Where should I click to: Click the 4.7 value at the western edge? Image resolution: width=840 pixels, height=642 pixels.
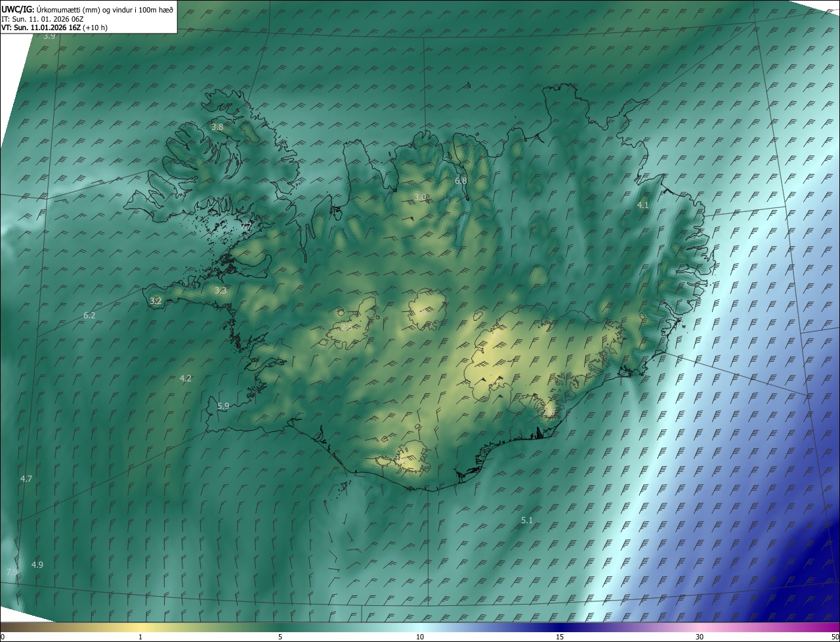[26, 479]
